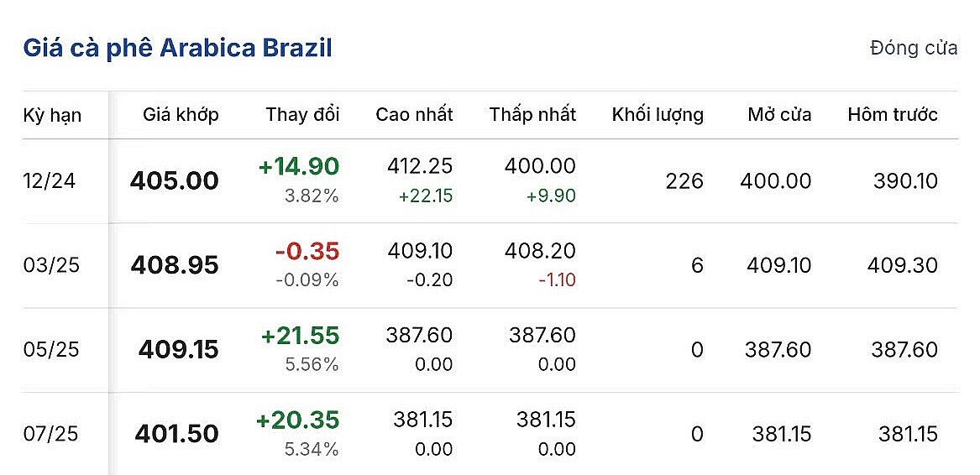
Task: Click the previous-day price 381.15
Action: (908, 434)
